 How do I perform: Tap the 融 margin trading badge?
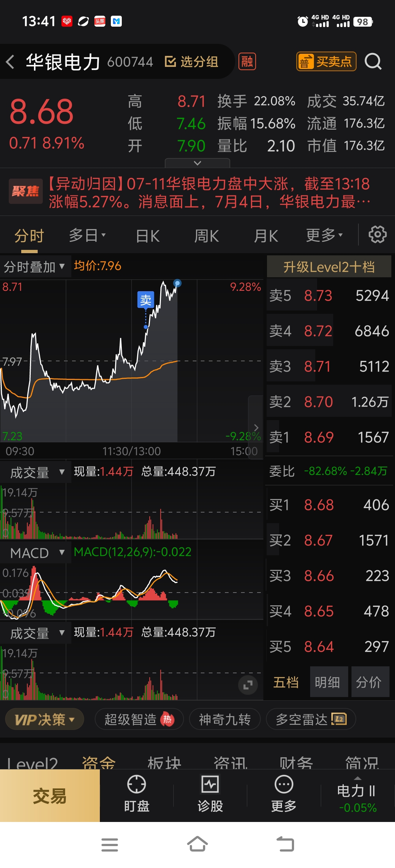[247, 61]
